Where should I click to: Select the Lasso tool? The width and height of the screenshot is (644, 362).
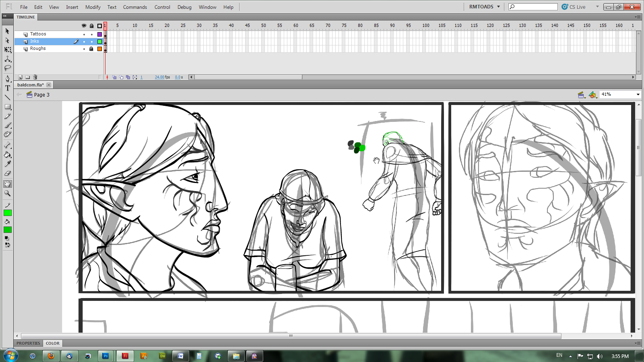tap(8, 68)
